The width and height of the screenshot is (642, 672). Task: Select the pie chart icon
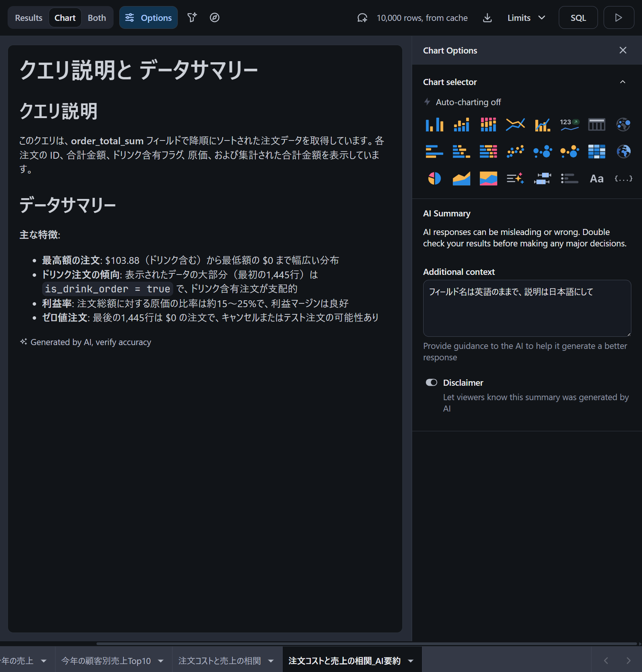pos(434,178)
